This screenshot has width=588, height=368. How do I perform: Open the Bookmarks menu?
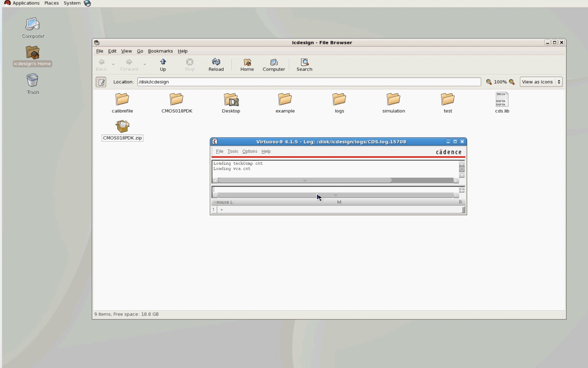tap(160, 51)
